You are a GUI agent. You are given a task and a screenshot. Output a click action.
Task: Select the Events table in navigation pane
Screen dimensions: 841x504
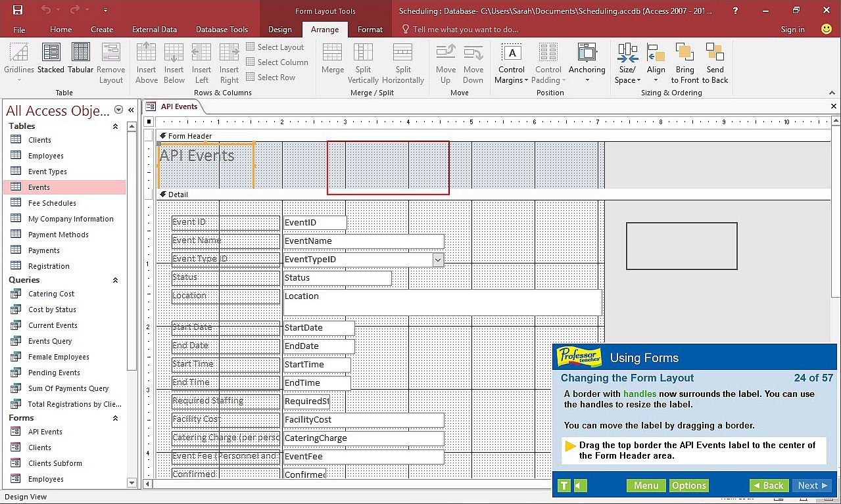click(x=39, y=187)
